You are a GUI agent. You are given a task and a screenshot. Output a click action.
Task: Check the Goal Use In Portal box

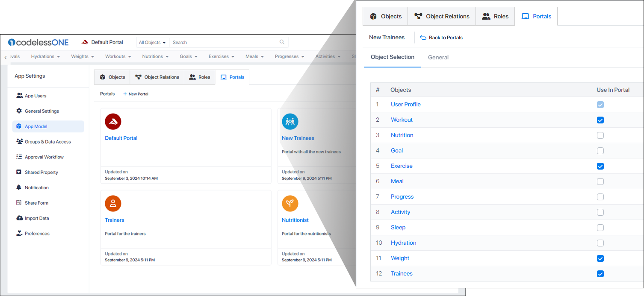pyautogui.click(x=600, y=151)
